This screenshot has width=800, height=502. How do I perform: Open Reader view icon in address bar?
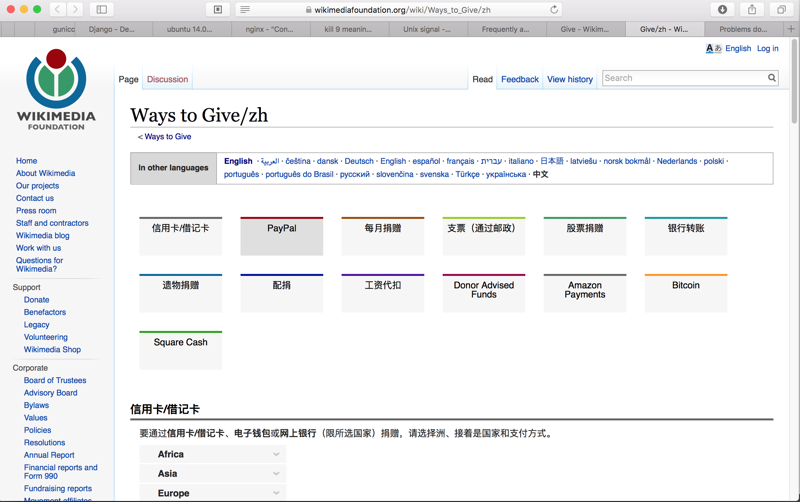click(x=245, y=9)
